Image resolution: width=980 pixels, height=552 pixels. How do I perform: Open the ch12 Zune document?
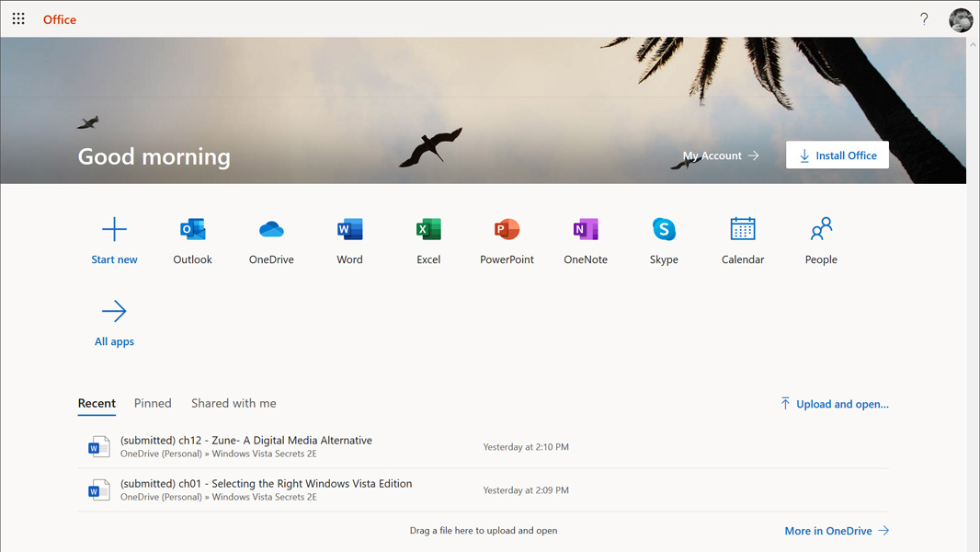(x=246, y=441)
